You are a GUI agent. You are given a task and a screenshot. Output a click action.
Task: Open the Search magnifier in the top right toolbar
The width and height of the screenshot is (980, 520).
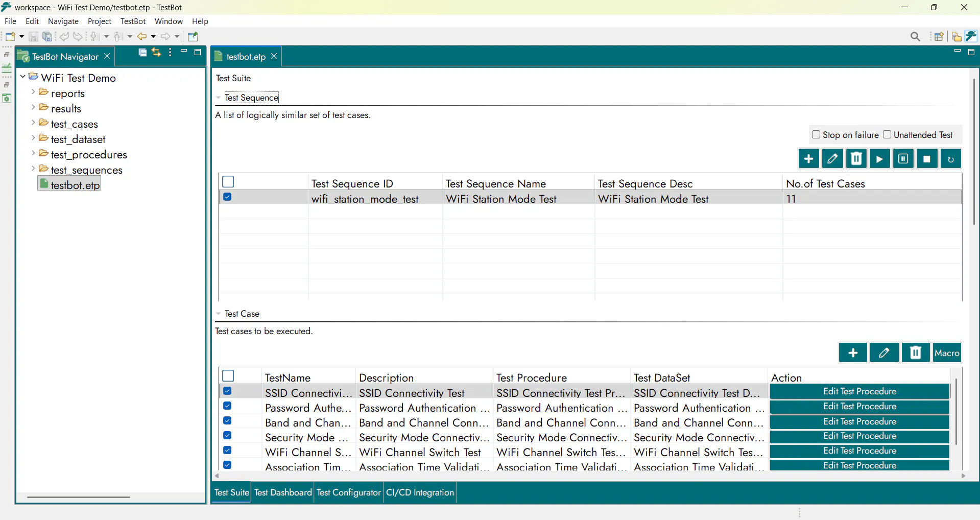915,36
